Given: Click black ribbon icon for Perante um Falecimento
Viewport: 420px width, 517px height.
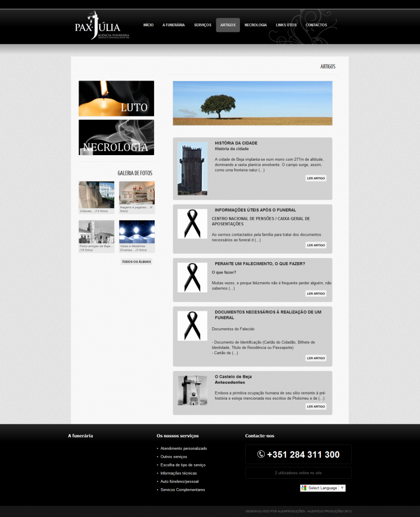Looking at the screenshot, I should pyautogui.click(x=192, y=277).
